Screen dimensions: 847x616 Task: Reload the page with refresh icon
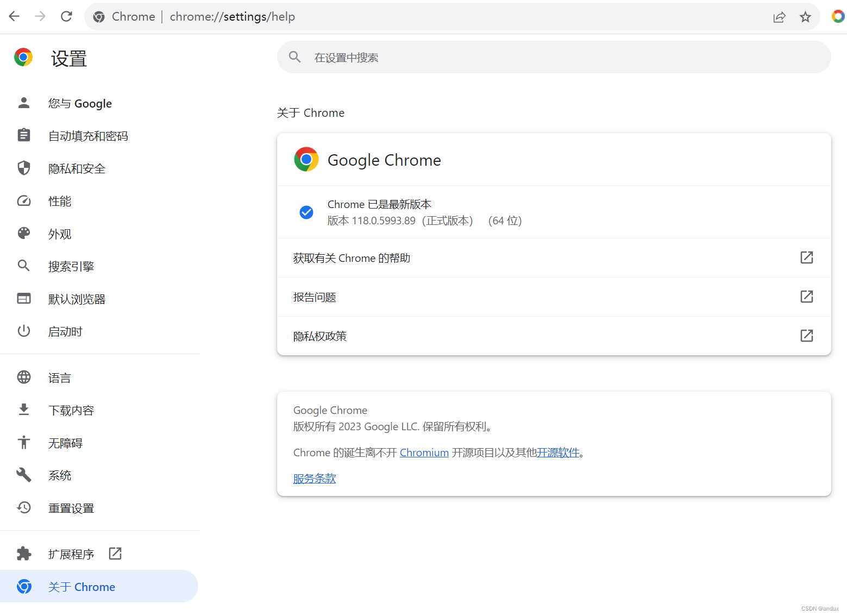click(x=66, y=16)
